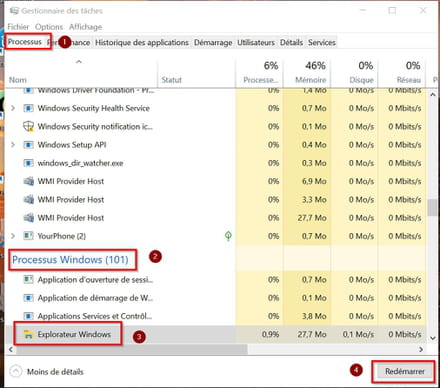440x388 pixels.
Task: Collapse details with the circled arrow icon
Action: click(x=16, y=371)
